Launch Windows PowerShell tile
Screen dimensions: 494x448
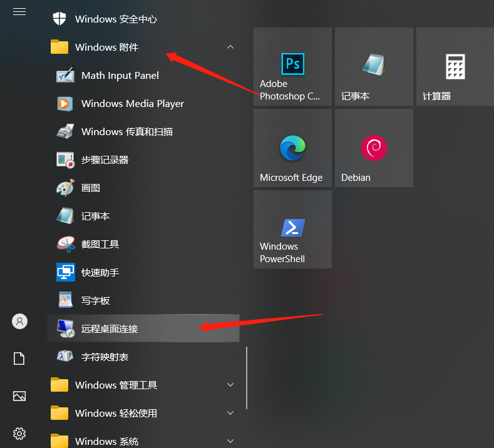coord(292,229)
